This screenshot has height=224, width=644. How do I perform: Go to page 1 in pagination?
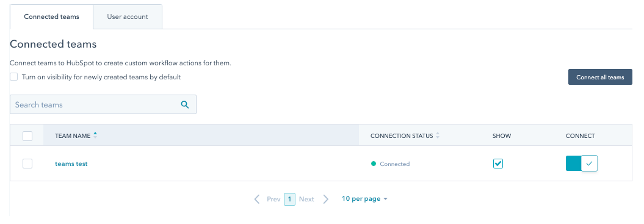[289, 200]
